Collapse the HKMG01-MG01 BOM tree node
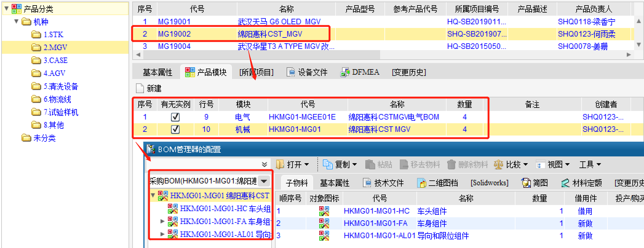The image size is (644, 248). tap(153, 195)
